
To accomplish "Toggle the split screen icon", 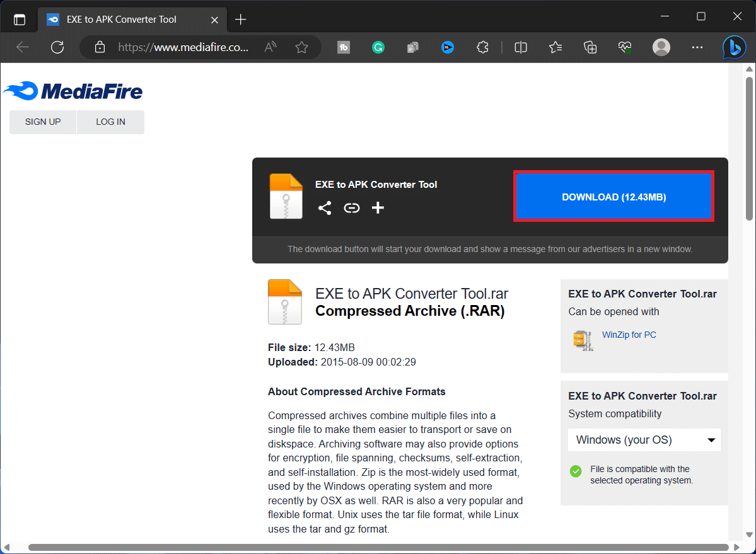I will coord(521,47).
